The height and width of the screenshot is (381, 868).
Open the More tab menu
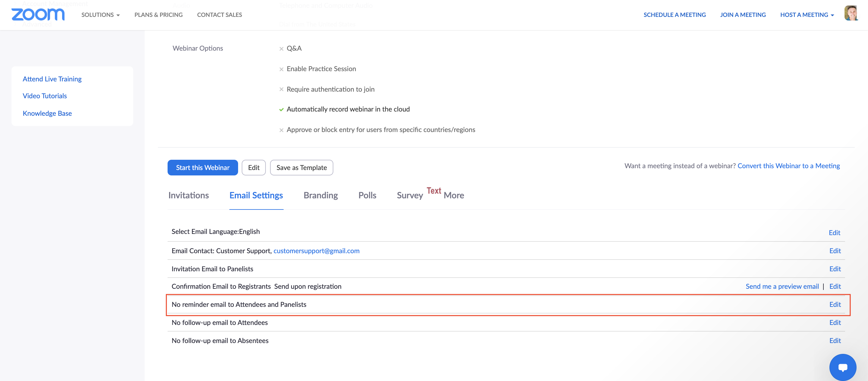click(454, 195)
